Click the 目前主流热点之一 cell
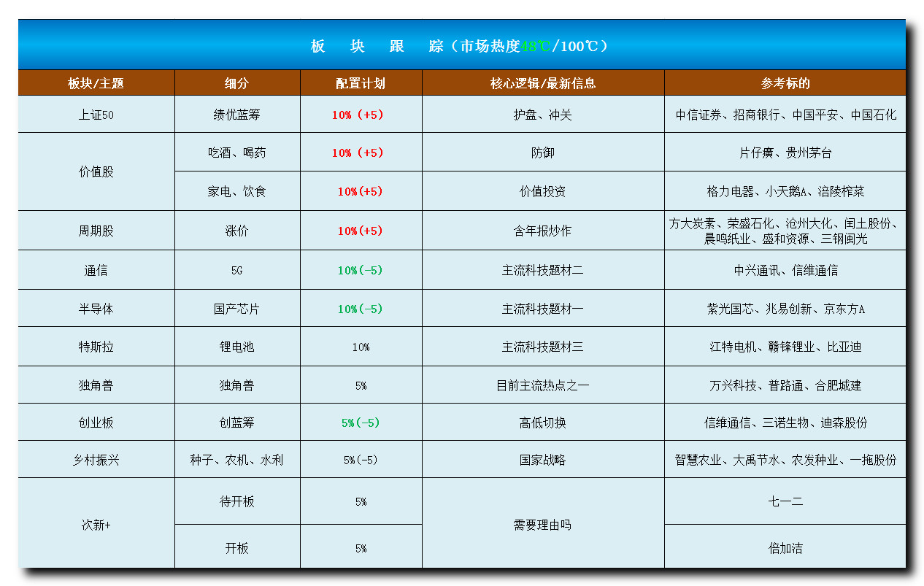924x586 pixels. [543, 385]
